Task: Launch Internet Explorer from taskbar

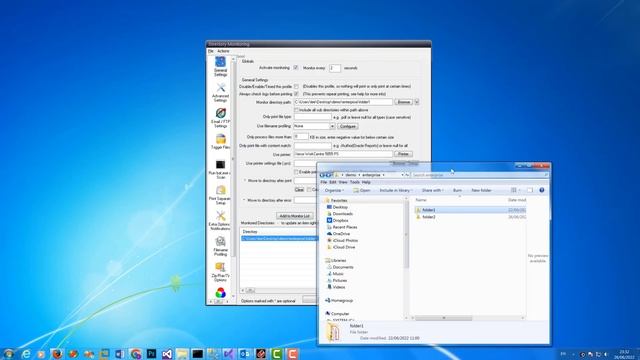Action: click(26, 354)
